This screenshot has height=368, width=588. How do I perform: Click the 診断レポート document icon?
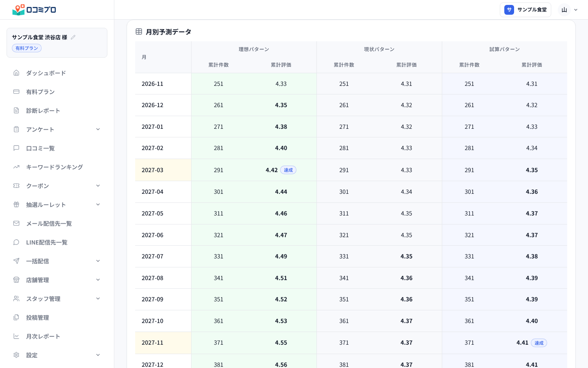click(16, 110)
